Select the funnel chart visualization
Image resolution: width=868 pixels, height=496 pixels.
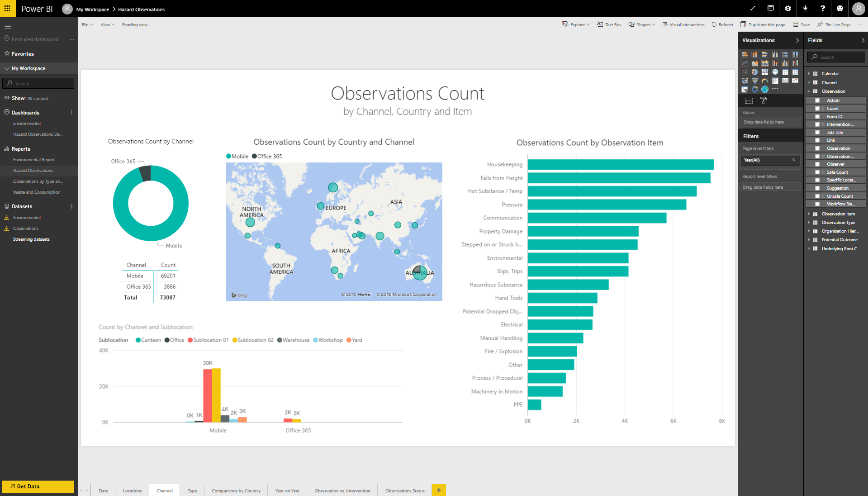(755, 81)
